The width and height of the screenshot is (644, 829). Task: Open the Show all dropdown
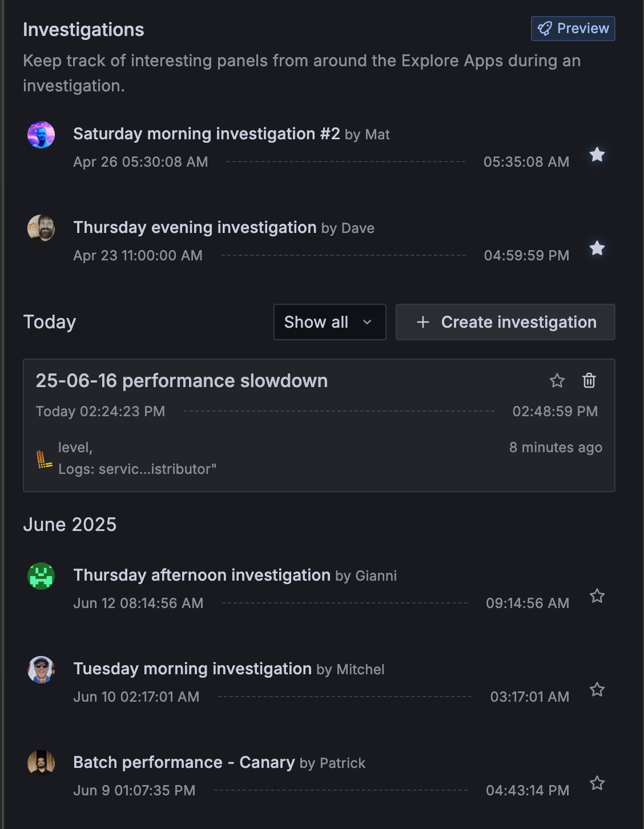329,322
